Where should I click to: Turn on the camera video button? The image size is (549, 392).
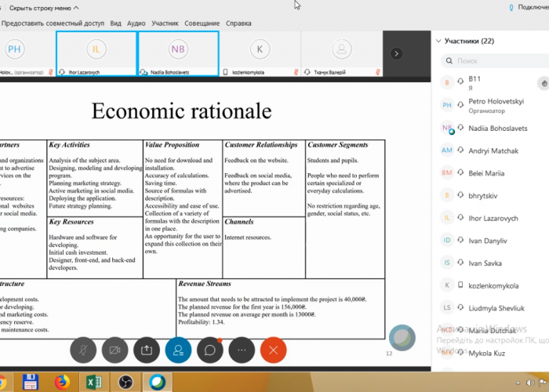[115, 350]
